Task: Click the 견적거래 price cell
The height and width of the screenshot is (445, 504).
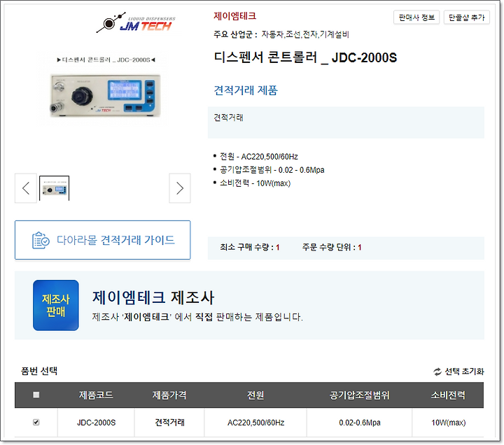Action: [x=169, y=422]
